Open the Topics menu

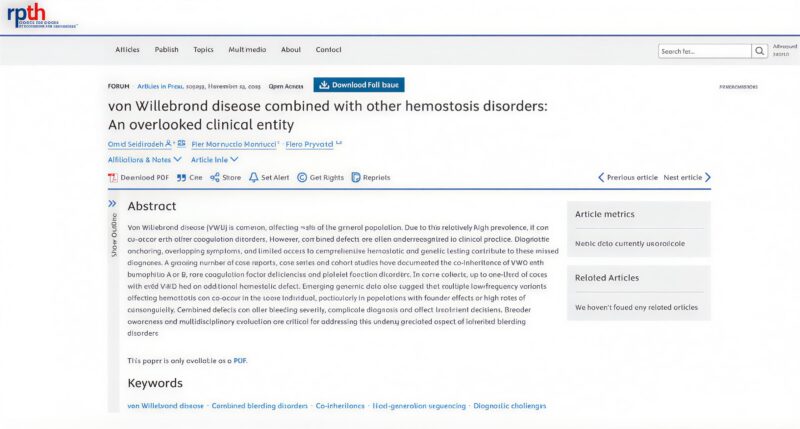[203, 50]
